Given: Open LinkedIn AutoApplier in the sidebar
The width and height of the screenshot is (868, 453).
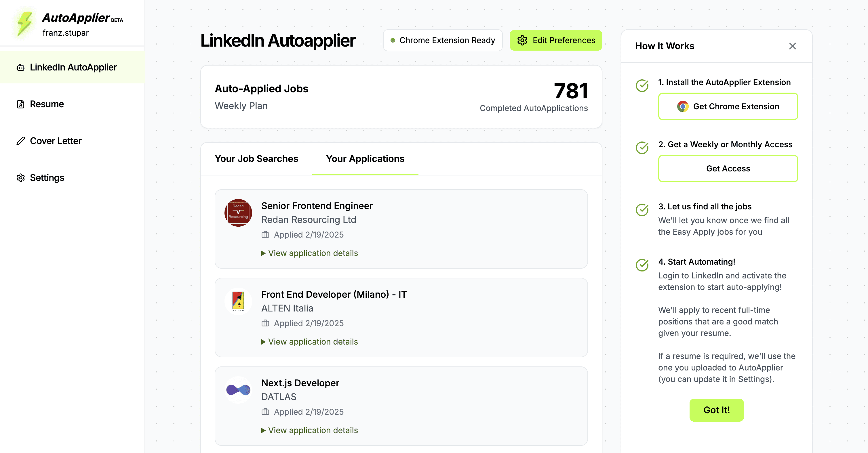Looking at the screenshot, I should pyautogui.click(x=72, y=67).
